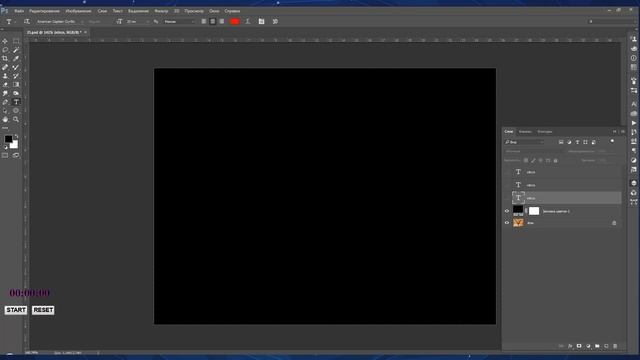Screen dimensions: 640x360
Task: Open the Окно menu
Action: click(214, 11)
